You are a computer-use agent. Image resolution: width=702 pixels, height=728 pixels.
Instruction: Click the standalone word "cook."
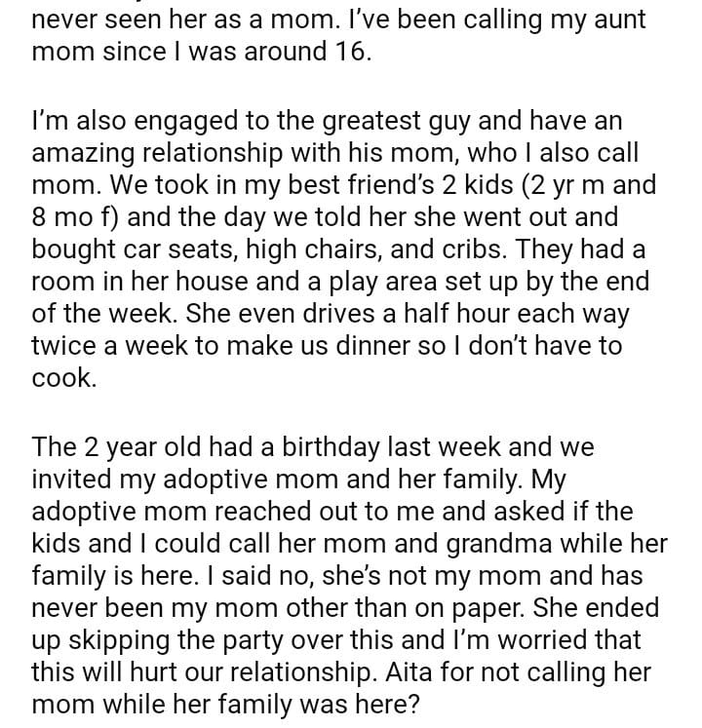[x=63, y=378]
